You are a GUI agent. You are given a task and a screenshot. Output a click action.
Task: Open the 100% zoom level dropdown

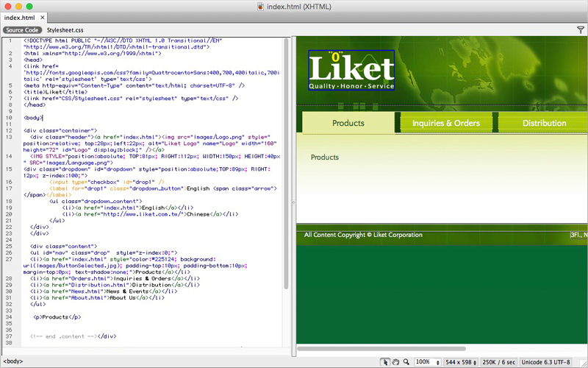tap(426, 362)
